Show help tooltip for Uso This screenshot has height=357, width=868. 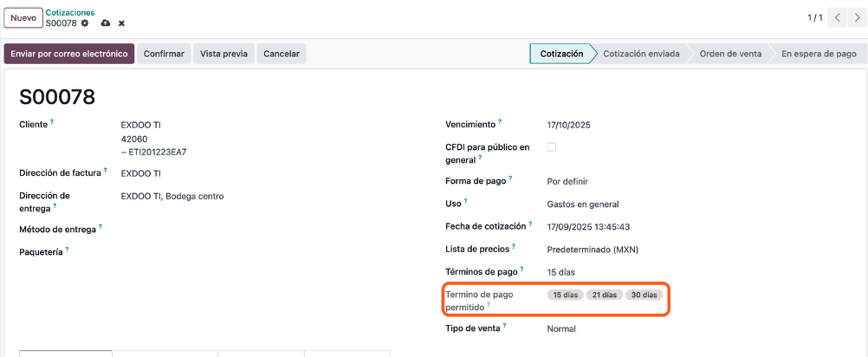click(466, 201)
